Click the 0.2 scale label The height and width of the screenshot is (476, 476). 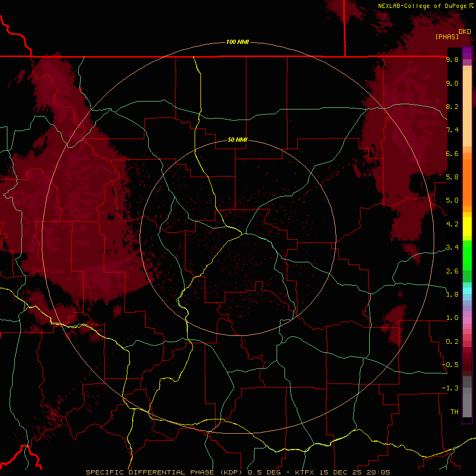coord(452,342)
